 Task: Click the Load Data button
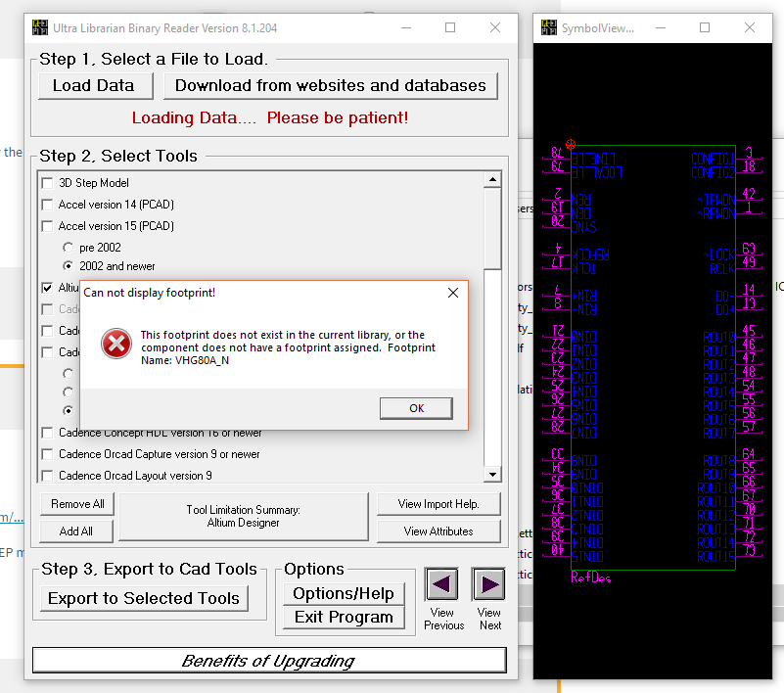[96, 86]
